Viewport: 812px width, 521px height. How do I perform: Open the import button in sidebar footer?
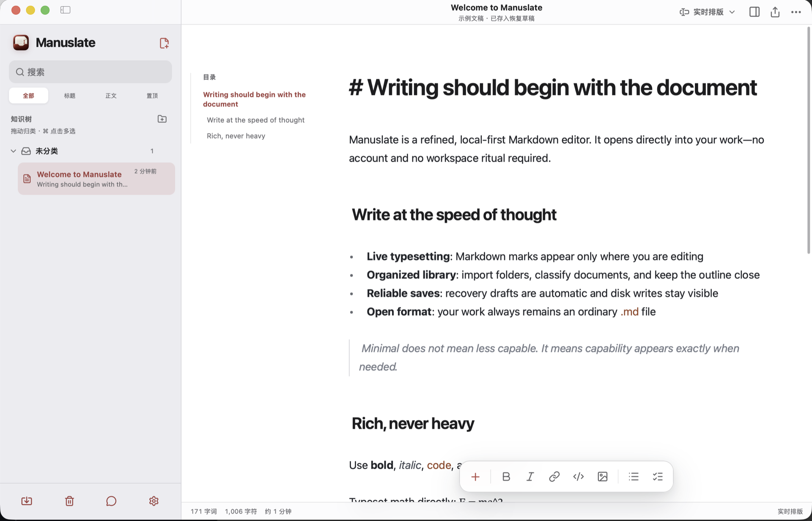tap(27, 501)
